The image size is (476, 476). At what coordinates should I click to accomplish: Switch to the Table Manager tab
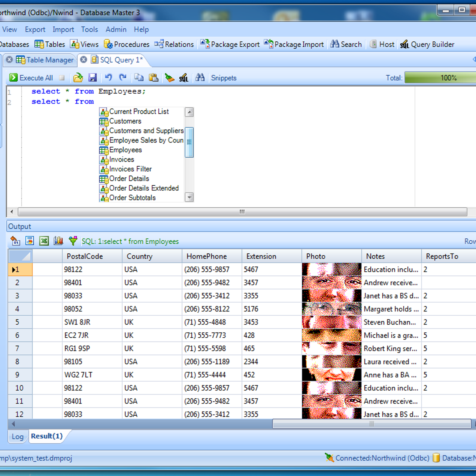(45, 60)
